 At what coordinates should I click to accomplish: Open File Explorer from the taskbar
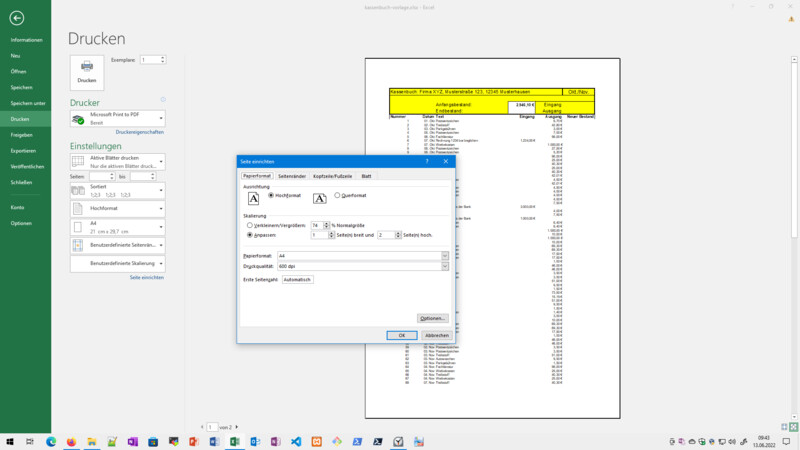click(92, 441)
